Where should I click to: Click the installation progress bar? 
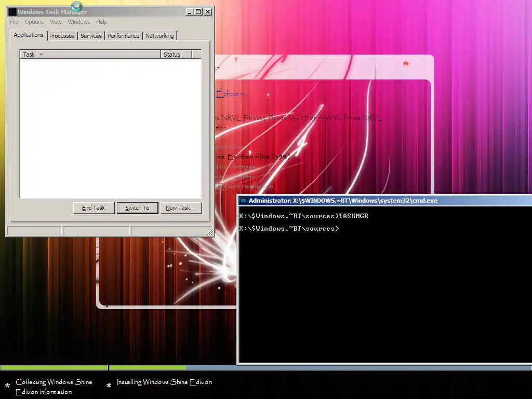(266, 367)
